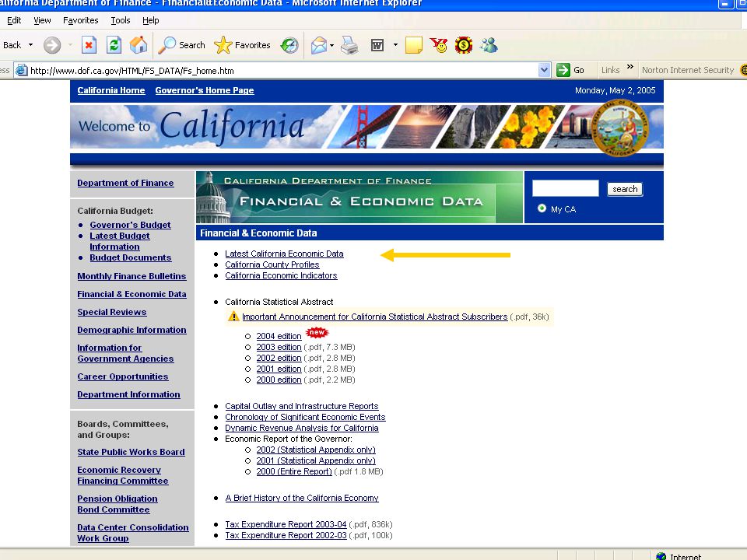The image size is (747, 560).
Task: Open the 2003 edition PDF link
Action: [x=279, y=347]
